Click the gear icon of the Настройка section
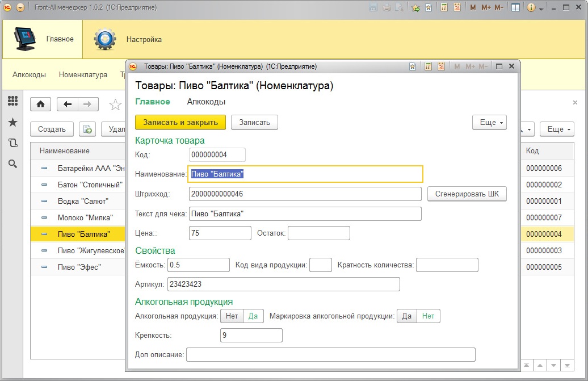588x381 pixels. [104, 39]
